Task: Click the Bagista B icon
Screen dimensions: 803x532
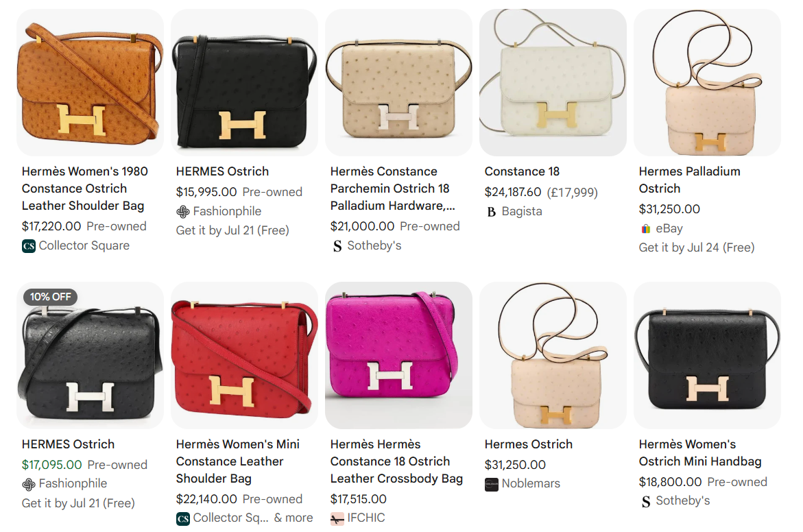Action: tap(491, 211)
